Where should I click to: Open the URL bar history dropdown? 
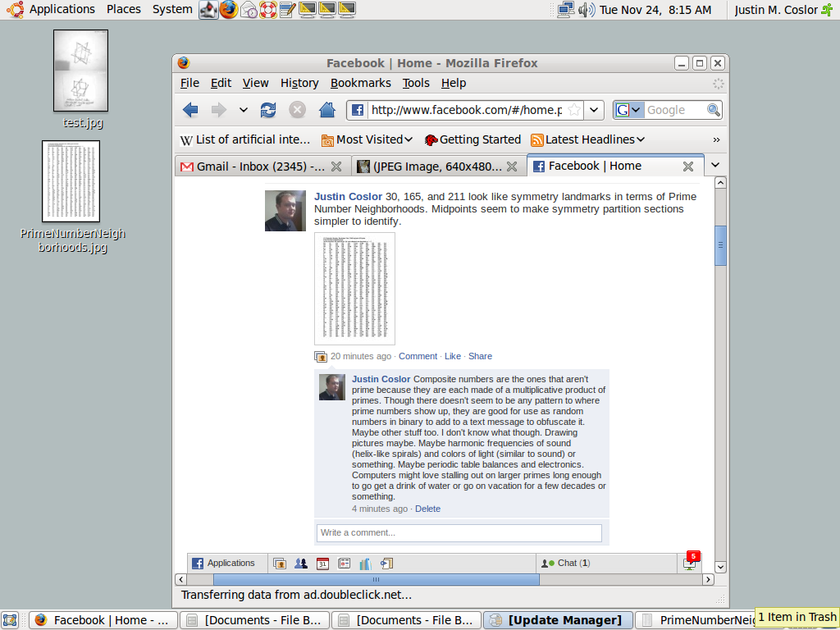click(595, 110)
